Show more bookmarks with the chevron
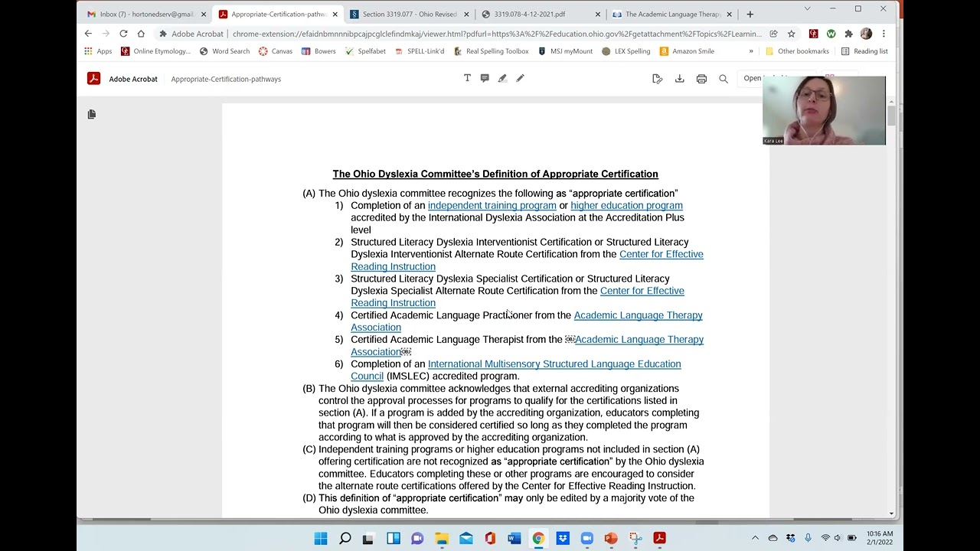Viewport: 980px width, 551px height. (x=750, y=51)
